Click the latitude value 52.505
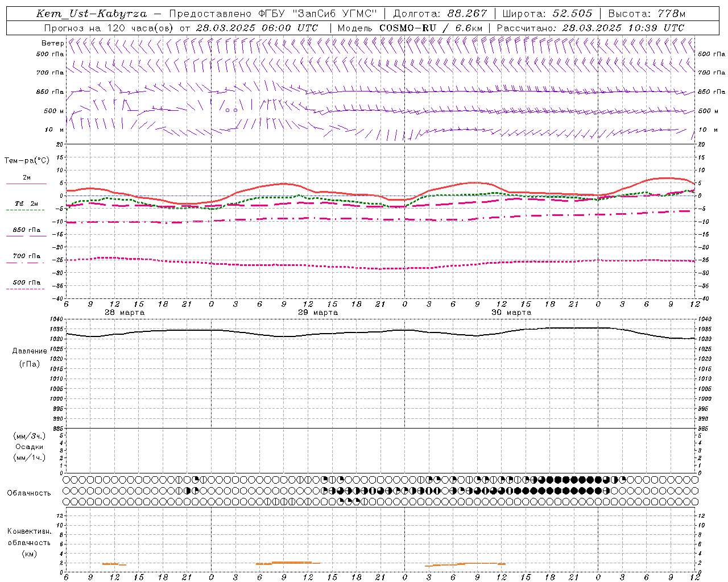This screenshot has height=582, width=728. click(572, 14)
